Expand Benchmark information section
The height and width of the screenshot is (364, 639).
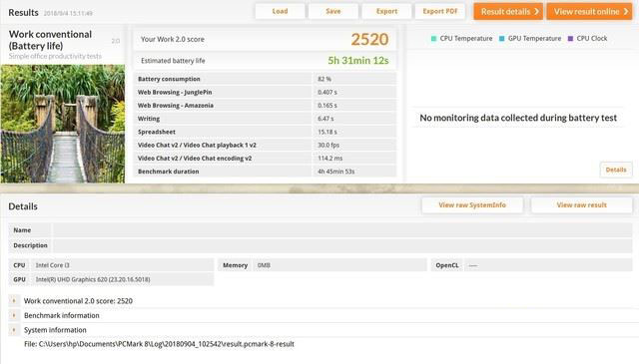[x=14, y=315]
